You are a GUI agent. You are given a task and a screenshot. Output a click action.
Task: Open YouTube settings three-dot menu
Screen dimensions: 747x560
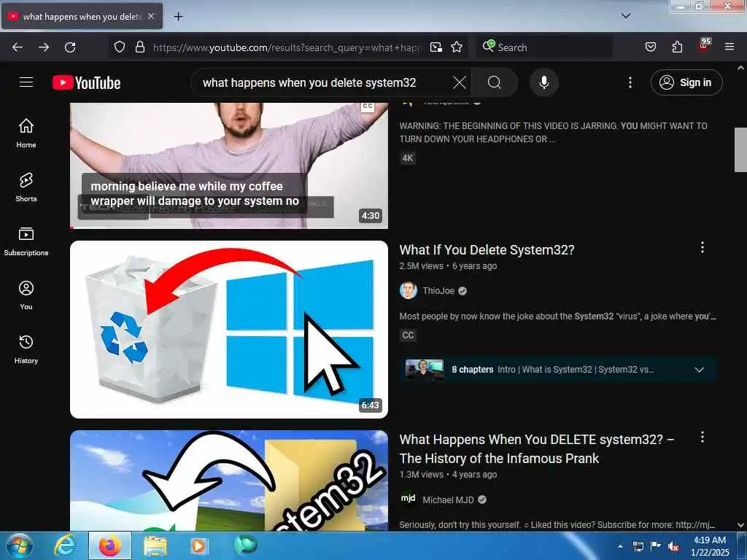[x=630, y=82]
